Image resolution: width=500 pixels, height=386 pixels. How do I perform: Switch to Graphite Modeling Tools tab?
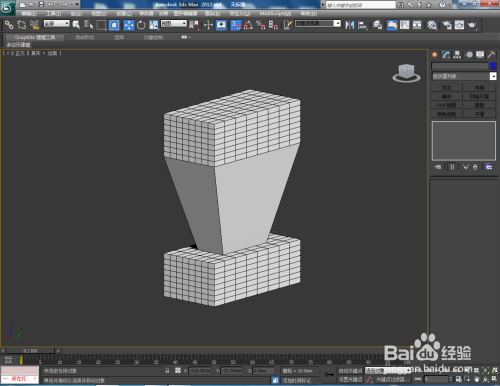tap(35, 37)
